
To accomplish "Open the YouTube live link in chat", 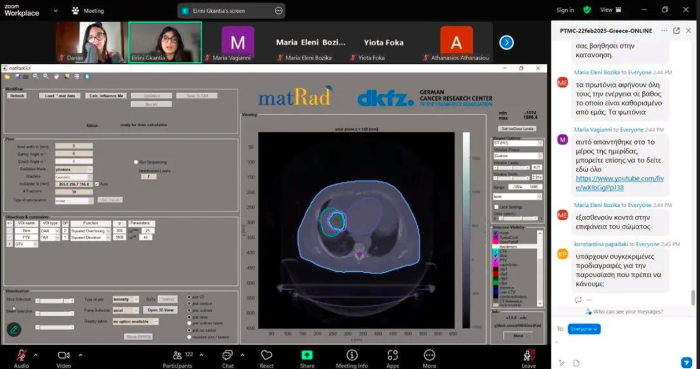I will click(x=619, y=183).
